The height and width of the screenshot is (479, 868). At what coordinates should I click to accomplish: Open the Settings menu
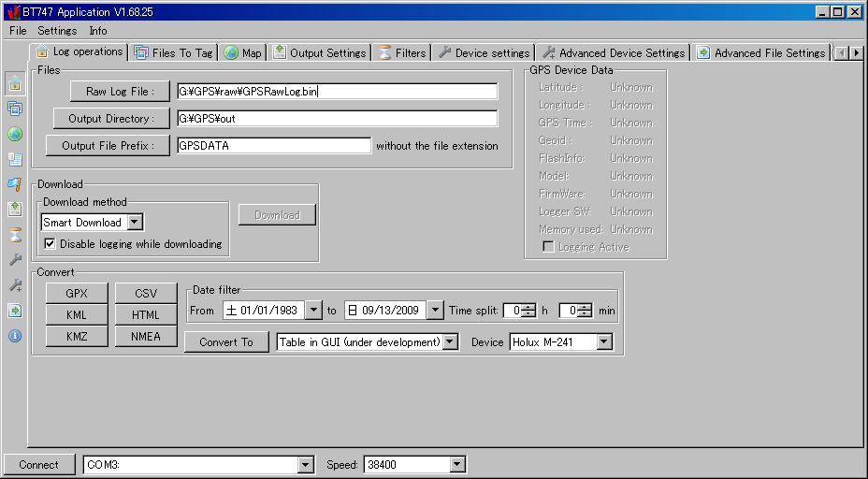(x=57, y=31)
